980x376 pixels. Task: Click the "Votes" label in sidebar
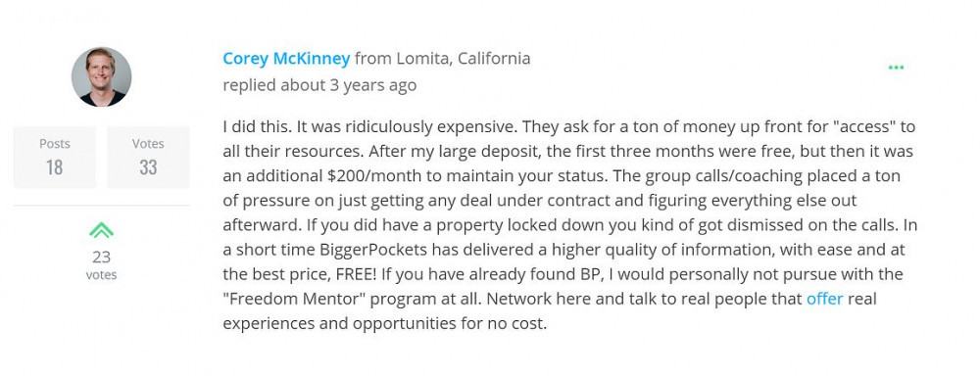pos(148,144)
